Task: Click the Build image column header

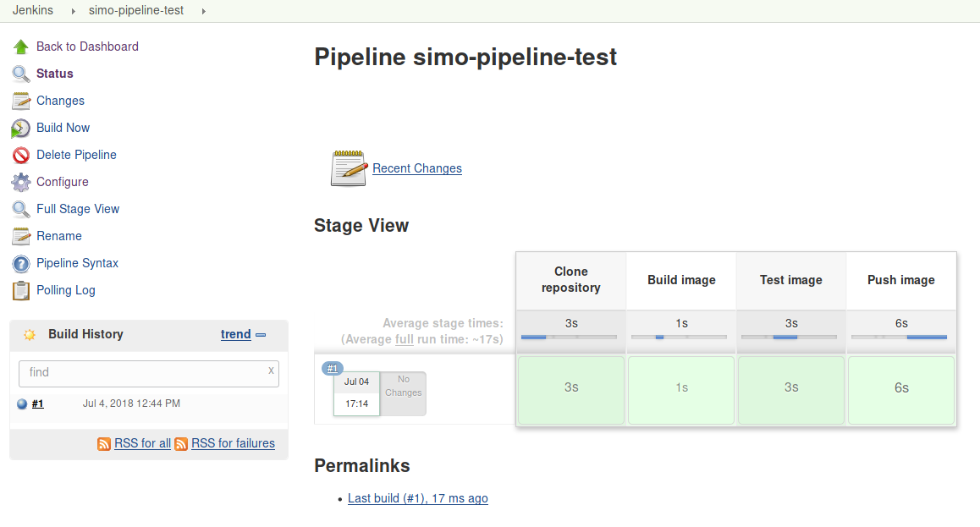Action: [681, 280]
